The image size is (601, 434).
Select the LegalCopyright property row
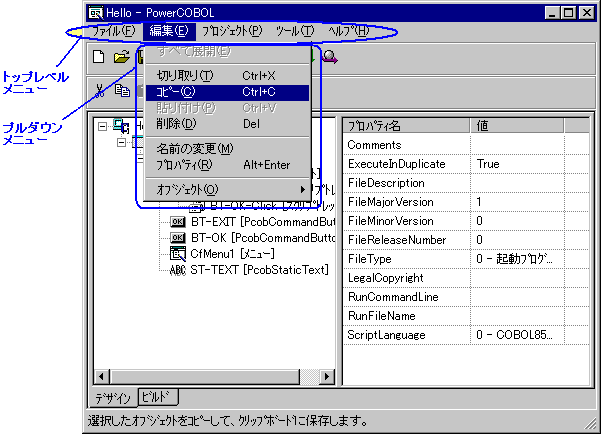point(466,278)
